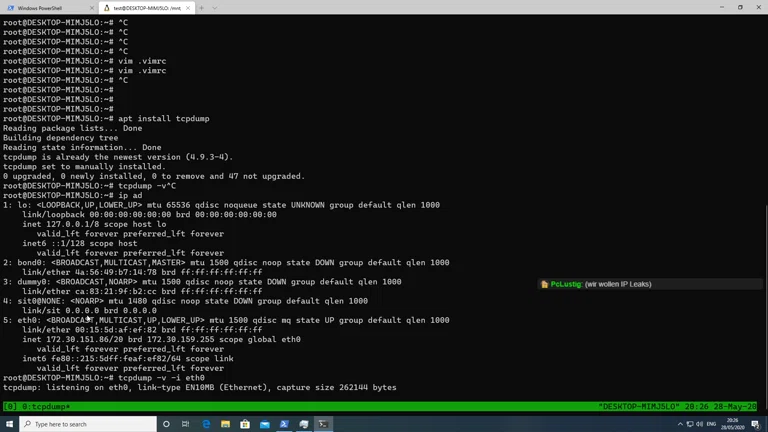The height and width of the screenshot is (432, 768).
Task: Open the taskbar clock and date
Action: (732, 424)
